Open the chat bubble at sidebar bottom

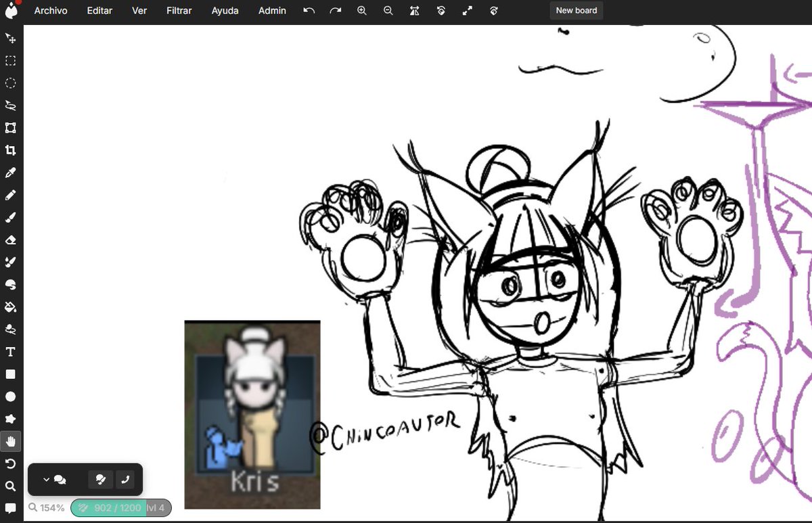pyautogui.click(x=11, y=508)
